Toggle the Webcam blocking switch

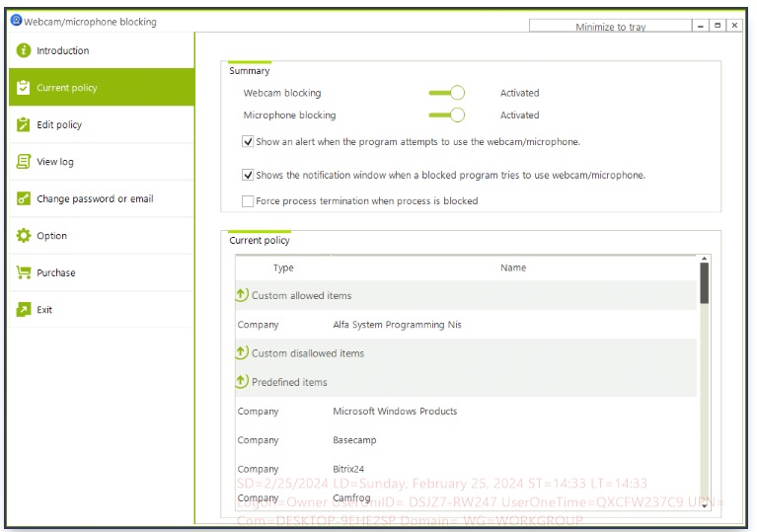[x=447, y=93]
